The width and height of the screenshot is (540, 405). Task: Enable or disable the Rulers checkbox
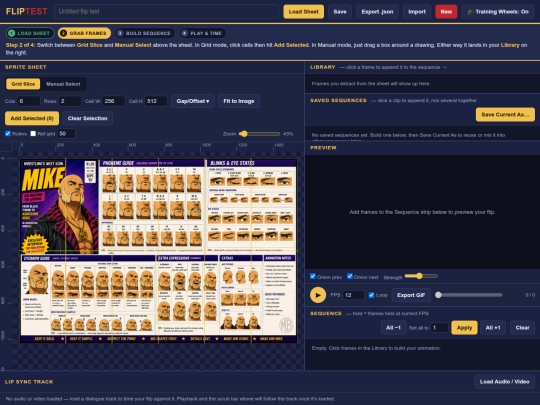click(x=8, y=134)
